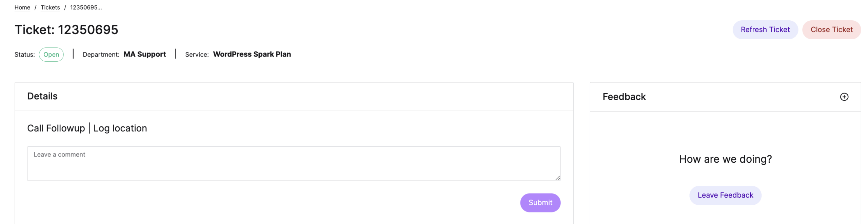Image resolution: width=868 pixels, height=224 pixels.
Task: Click the Close Ticket button
Action: (831, 29)
